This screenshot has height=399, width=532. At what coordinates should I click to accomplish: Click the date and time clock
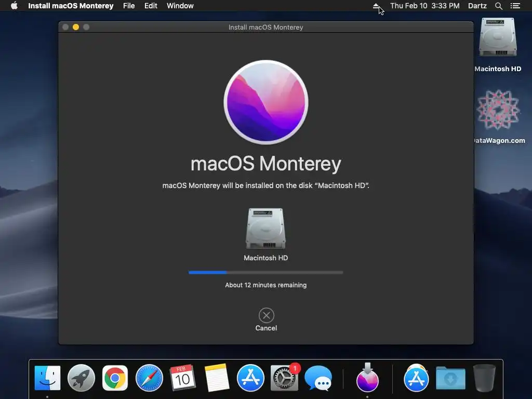(425, 6)
